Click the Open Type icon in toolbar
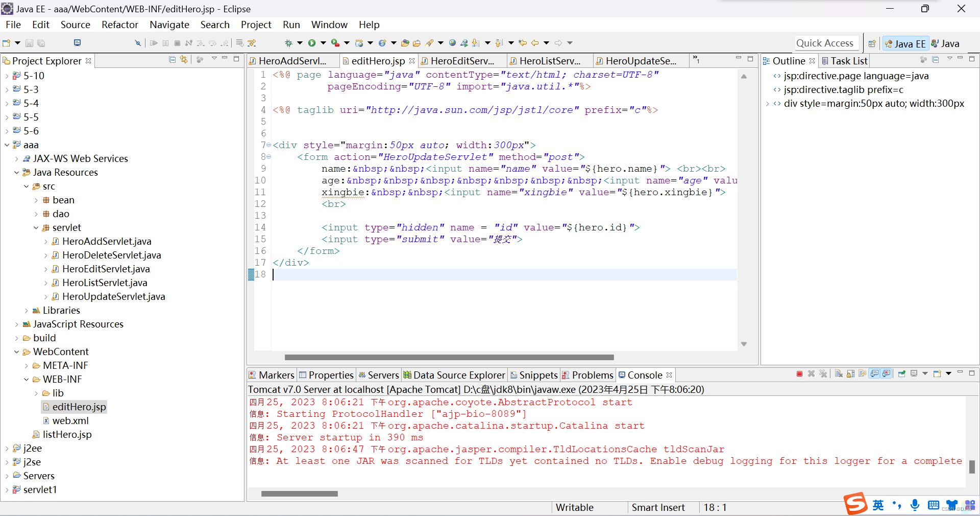 tap(405, 43)
